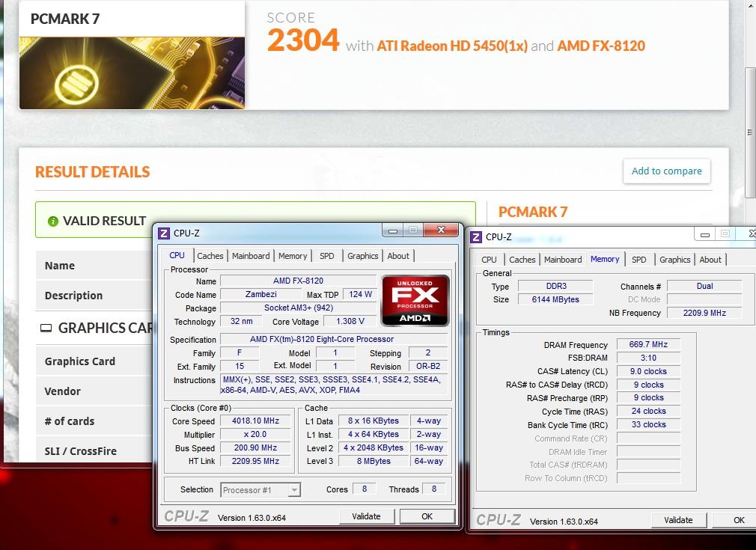The image size is (756, 550).
Task: Click the SLI / CrossFire row label
Action: 81,451
